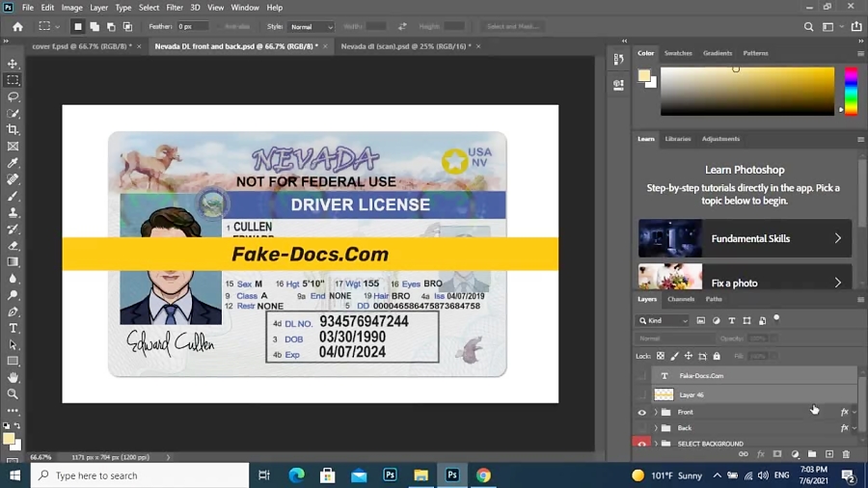The height and width of the screenshot is (488, 868).
Task: Toggle visibility of the Back group
Action: pos(642,428)
